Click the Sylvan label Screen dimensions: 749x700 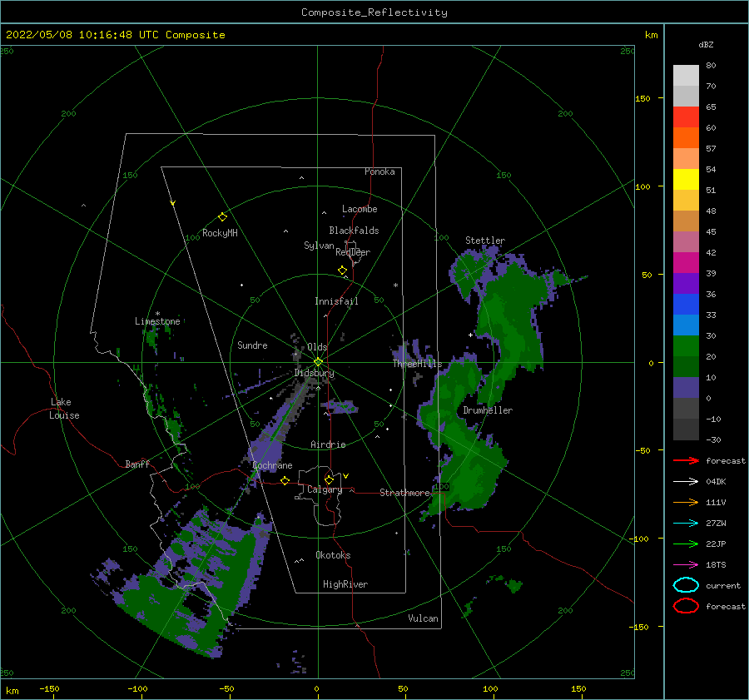(x=319, y=246)
